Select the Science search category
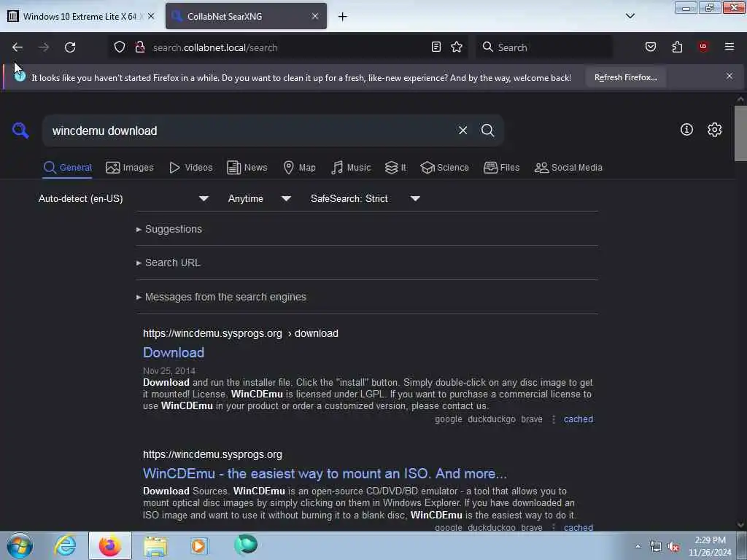The height and width of the screenshot is (560, 747). (444, 168)
